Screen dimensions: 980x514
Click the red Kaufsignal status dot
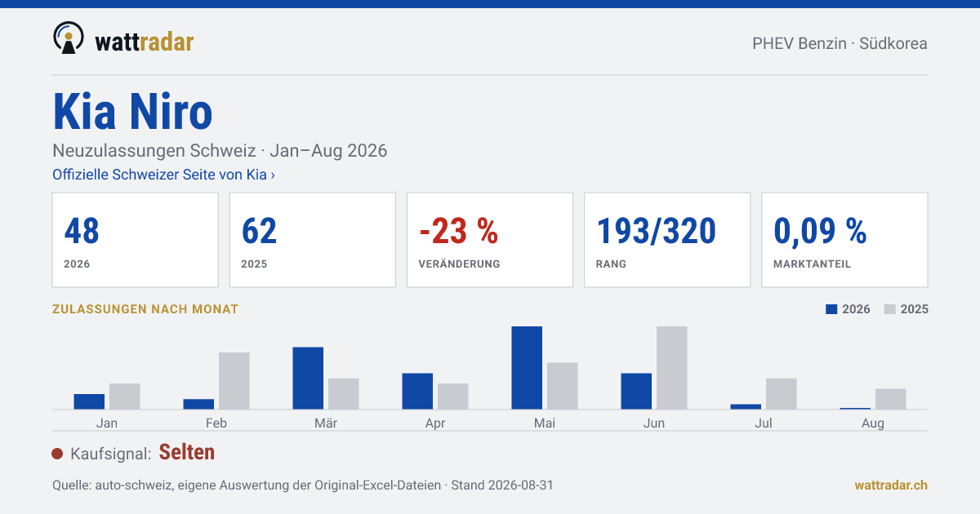[57, 454]
